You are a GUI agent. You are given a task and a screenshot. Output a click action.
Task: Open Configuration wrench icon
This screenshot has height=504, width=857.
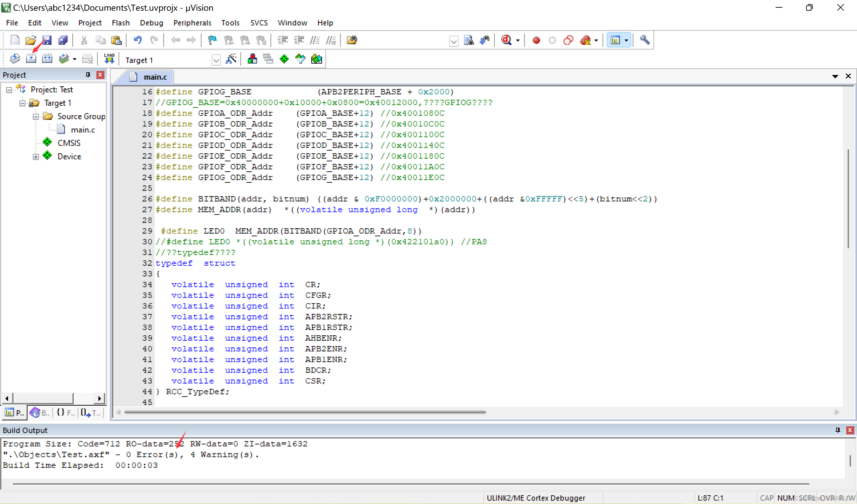click(644, 40)
